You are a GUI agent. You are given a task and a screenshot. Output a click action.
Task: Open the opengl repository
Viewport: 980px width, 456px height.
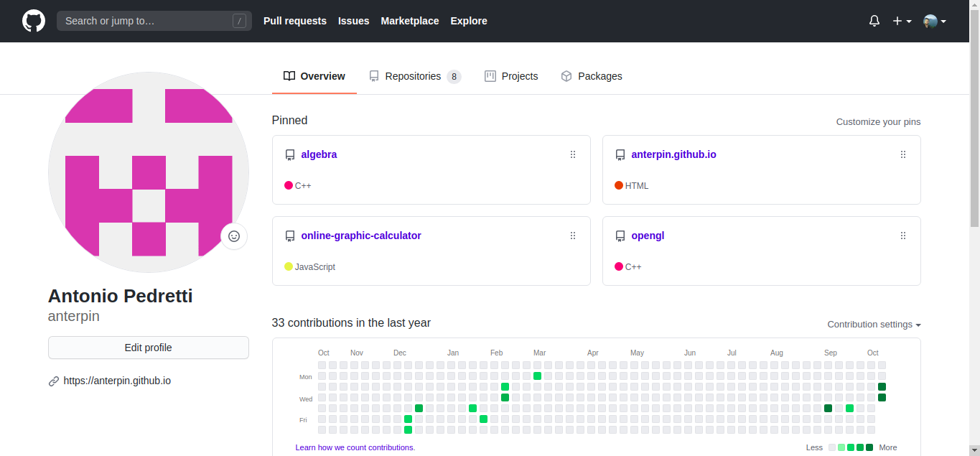tap(648, 236)
